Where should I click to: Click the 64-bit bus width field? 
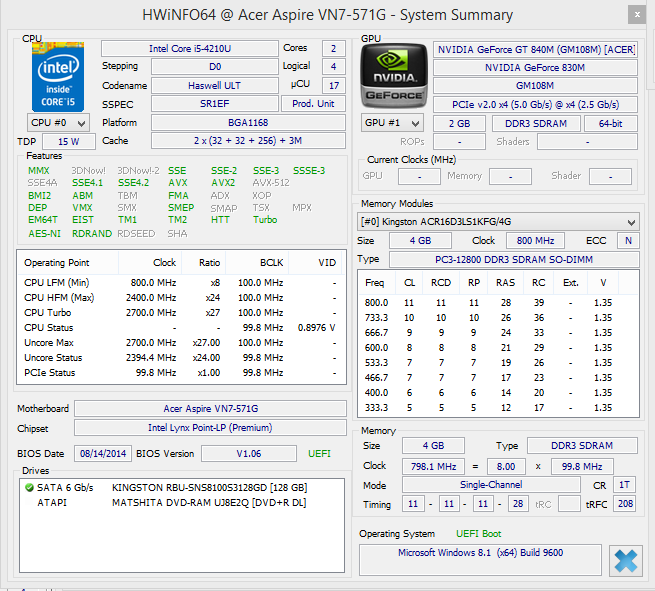tap(611, 124)
